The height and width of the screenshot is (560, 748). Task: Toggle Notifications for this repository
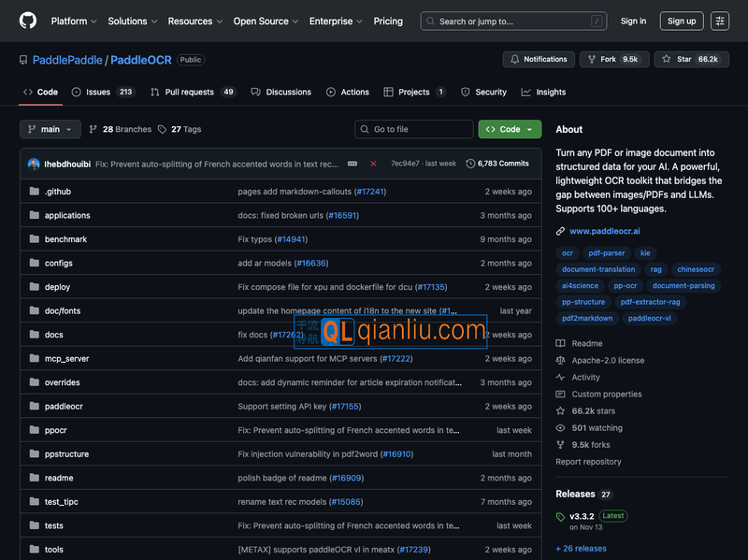pyautogui.click(x=539, y=59)
